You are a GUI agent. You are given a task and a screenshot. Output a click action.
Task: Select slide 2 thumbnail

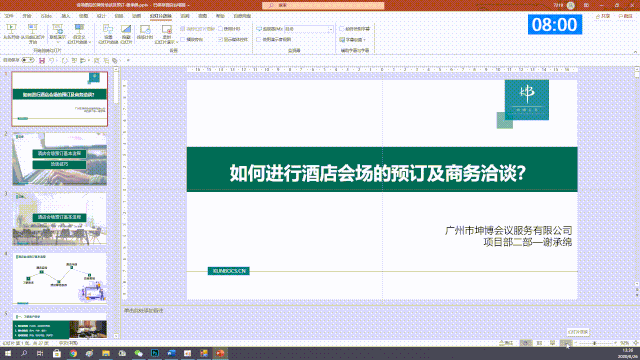pyautogui.click(x=60, y=159)
